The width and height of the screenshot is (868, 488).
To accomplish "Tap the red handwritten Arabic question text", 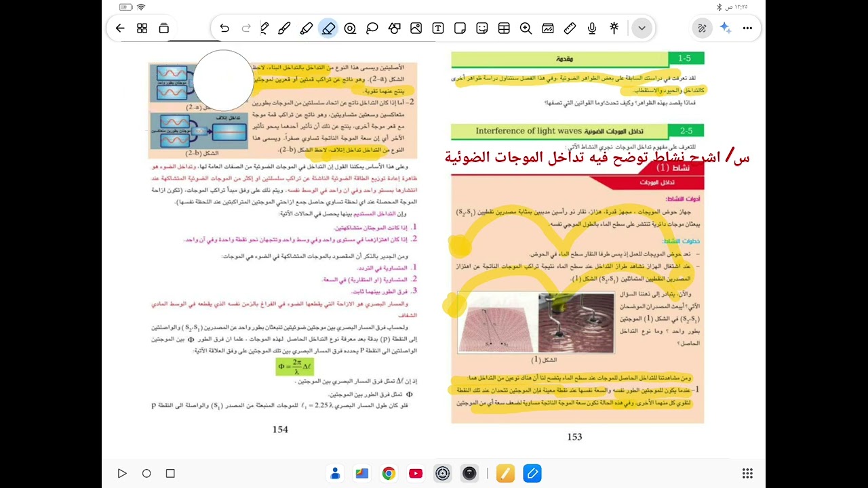I will 597,157.
